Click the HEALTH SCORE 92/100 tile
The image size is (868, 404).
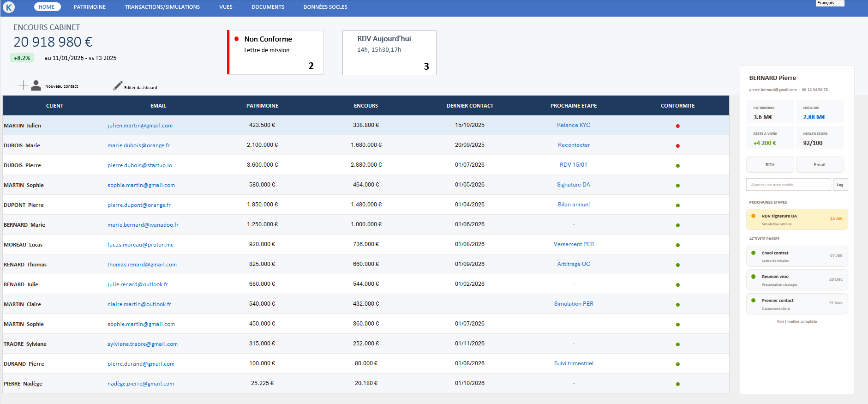point(820,138)
